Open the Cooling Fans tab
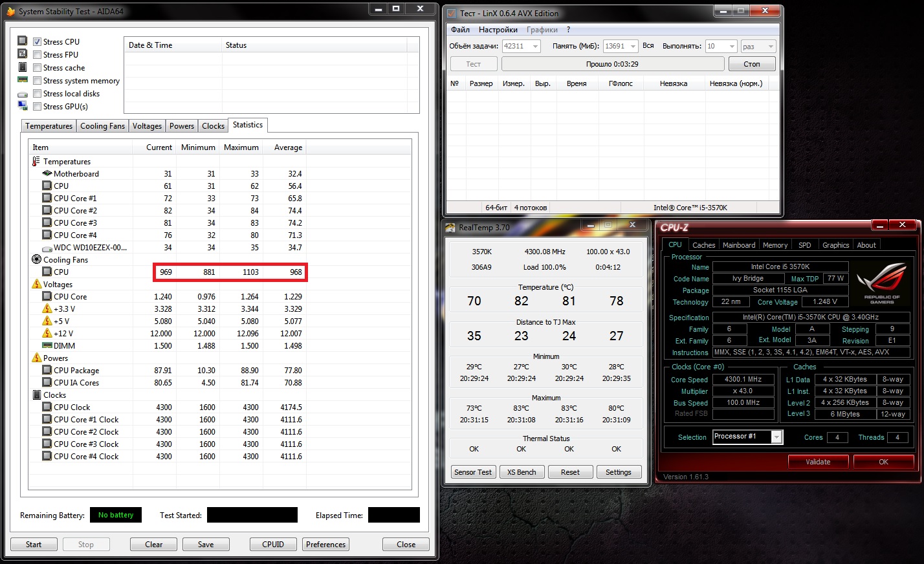 point(102,126)
